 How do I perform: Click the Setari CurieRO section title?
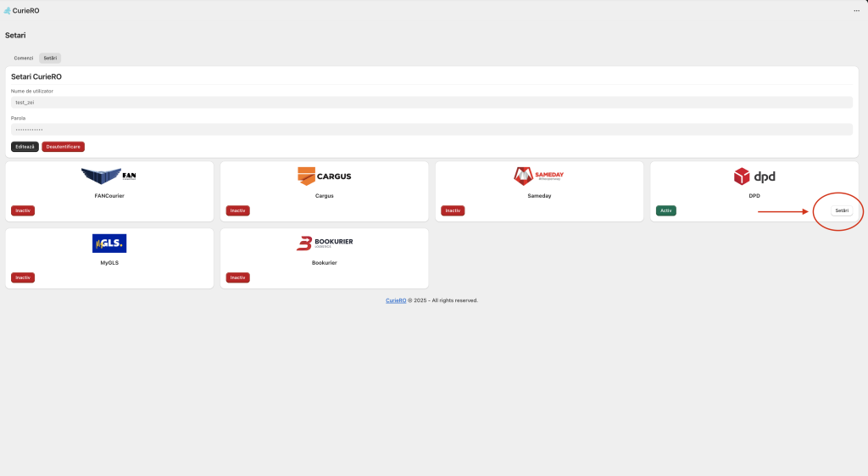[36, 77]
